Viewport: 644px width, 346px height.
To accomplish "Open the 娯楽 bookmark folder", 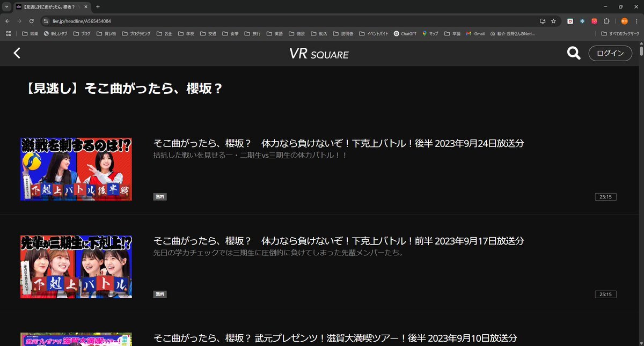I will (30, 33).
